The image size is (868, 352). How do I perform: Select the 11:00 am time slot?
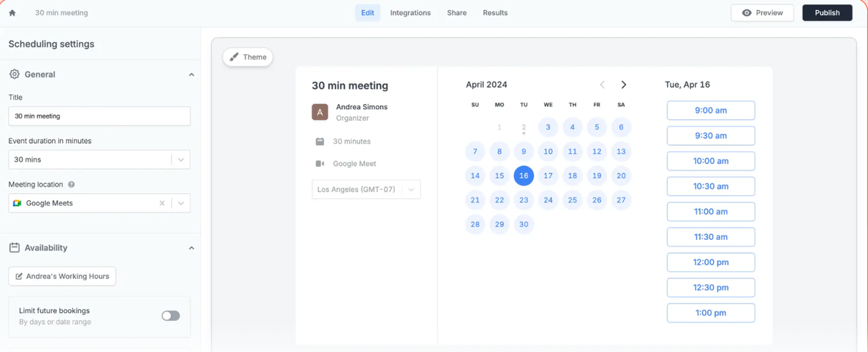coord(711,212)
